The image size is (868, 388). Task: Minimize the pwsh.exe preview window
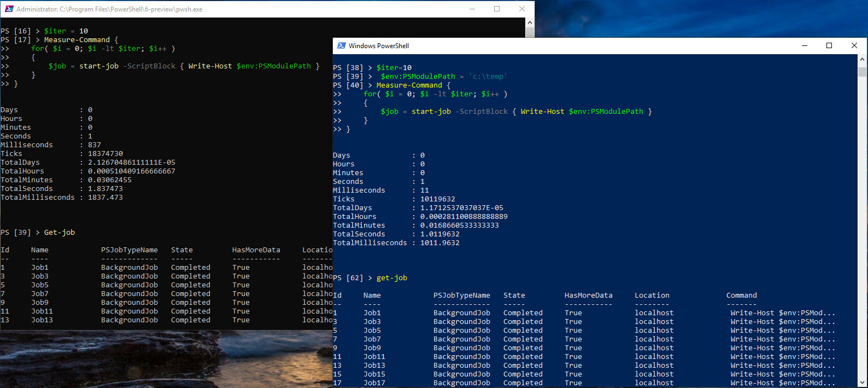point(472,9)
